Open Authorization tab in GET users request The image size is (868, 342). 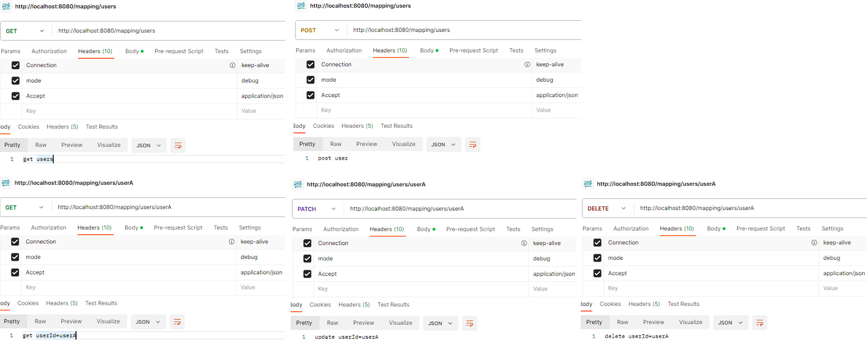pos(49,52)
